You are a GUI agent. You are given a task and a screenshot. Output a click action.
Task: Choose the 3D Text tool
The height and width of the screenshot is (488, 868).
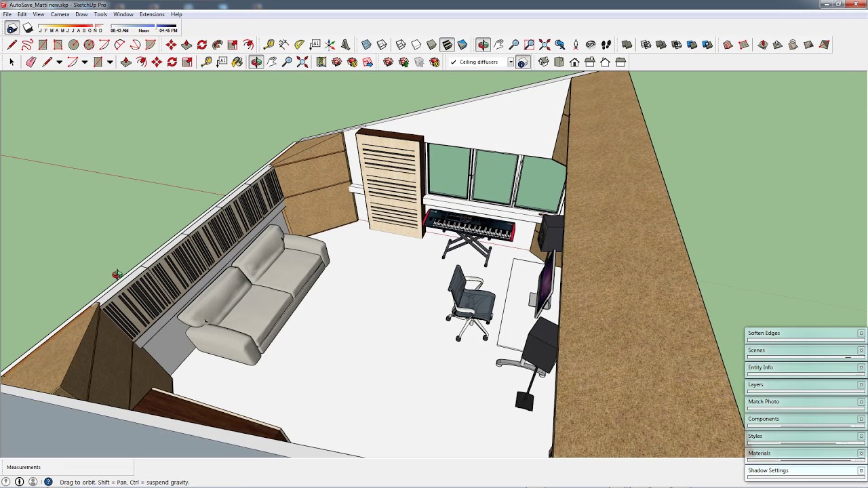[x=346, y=45]
